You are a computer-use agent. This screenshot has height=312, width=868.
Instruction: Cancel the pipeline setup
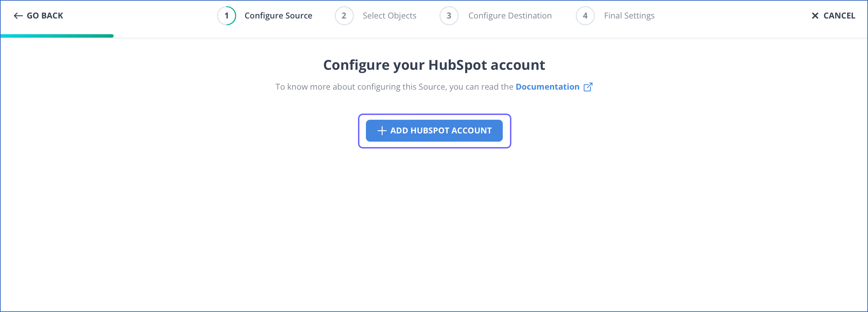pos(833,16)
